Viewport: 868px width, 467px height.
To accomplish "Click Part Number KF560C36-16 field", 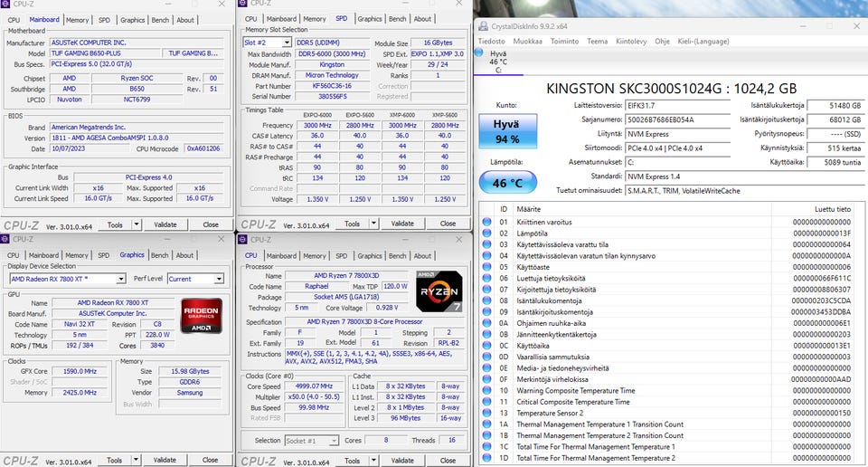I will (x=332, y=86).
